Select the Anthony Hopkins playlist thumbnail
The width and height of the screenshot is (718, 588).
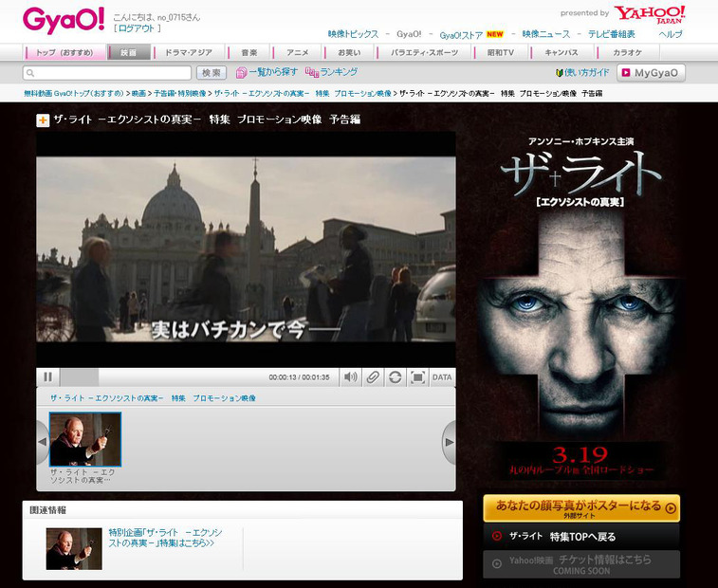tap(85, 439)
